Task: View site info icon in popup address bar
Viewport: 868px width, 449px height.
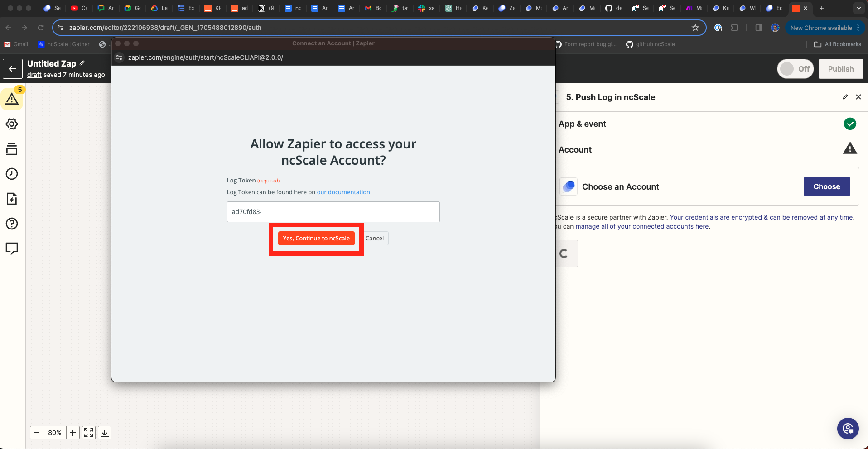Action: click(x=119, y=57)
